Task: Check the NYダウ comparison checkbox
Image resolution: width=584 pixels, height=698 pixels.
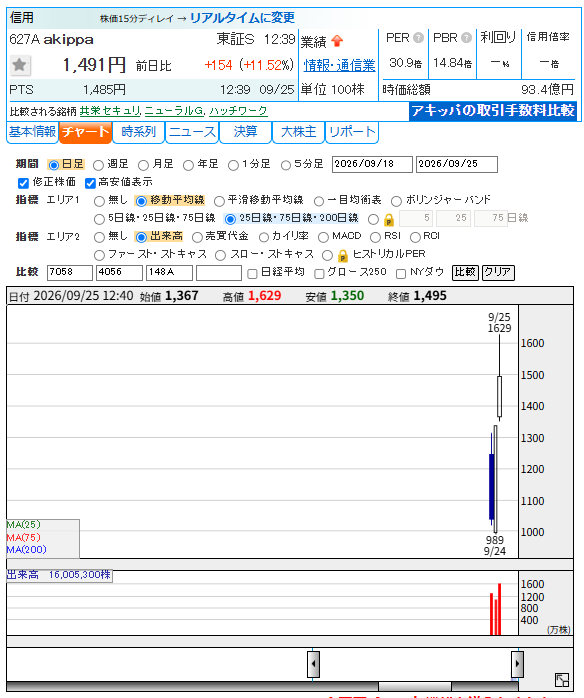Action: (x=401, y=273)
